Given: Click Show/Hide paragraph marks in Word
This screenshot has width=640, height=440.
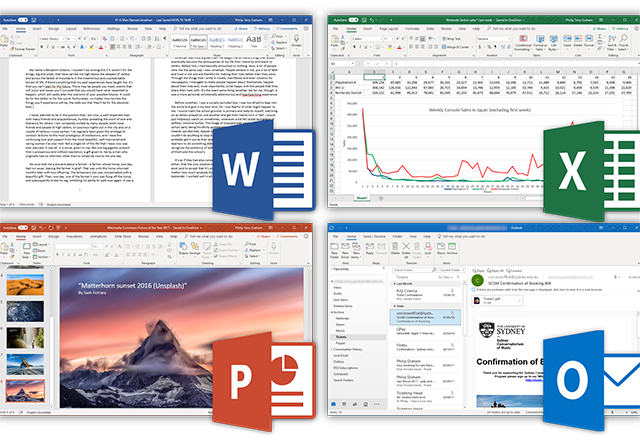Looking at the screenshot, I should [164, 38].
